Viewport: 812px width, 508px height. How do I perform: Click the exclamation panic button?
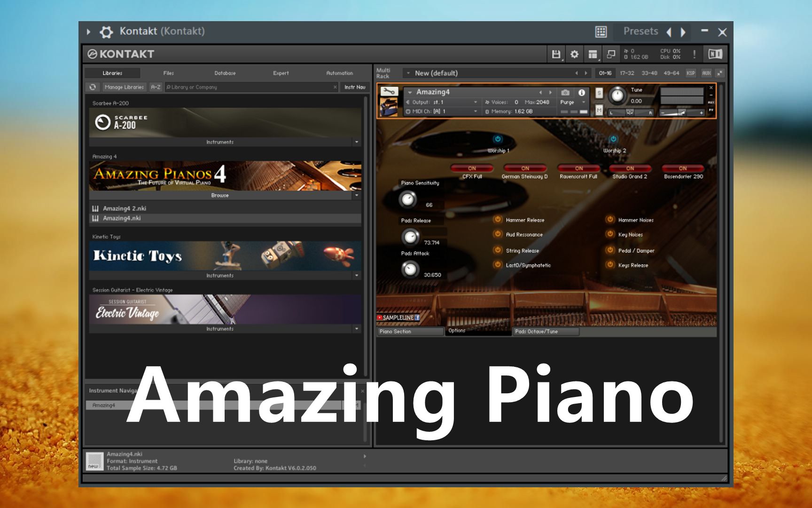tap(694, 55)
